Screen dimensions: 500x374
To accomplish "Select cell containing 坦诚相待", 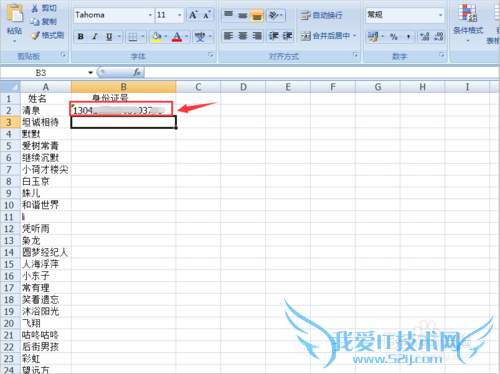I will click(x=46, y=122).
